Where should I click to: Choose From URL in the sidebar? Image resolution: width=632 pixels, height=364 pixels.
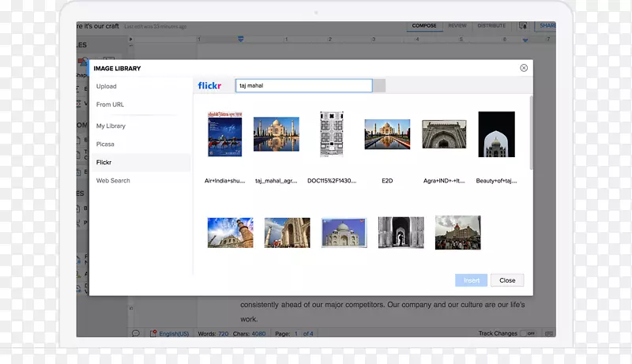(x=110, y=104)
